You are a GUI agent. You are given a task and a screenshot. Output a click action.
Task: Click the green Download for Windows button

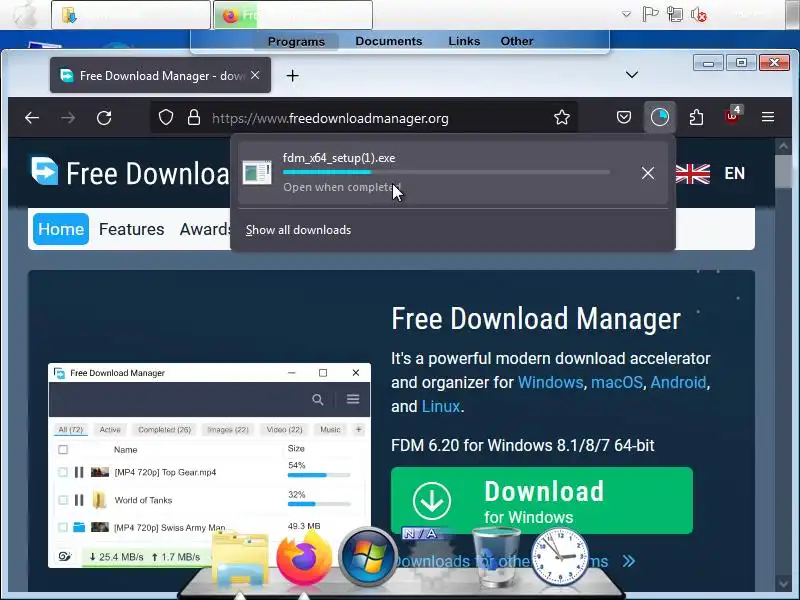(542, 501)
